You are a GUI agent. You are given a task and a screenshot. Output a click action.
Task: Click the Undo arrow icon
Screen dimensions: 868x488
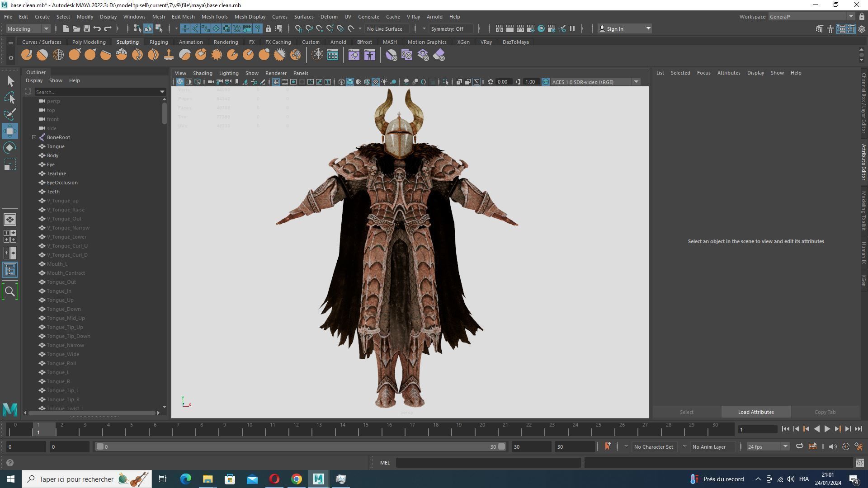point(97,29)
